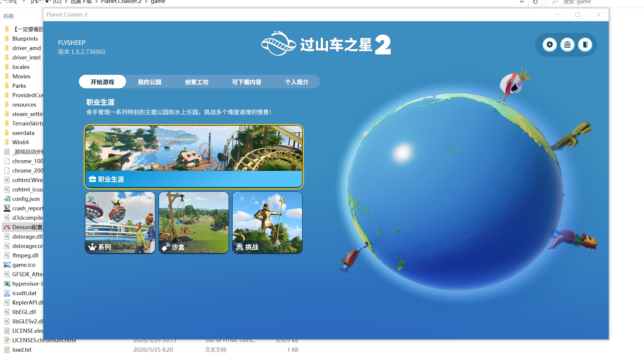The height and width of the screenshot is (354, 644).
Task: Switch to 我的公园 tab
Action: pyautogui.click(x=149, y=82)
